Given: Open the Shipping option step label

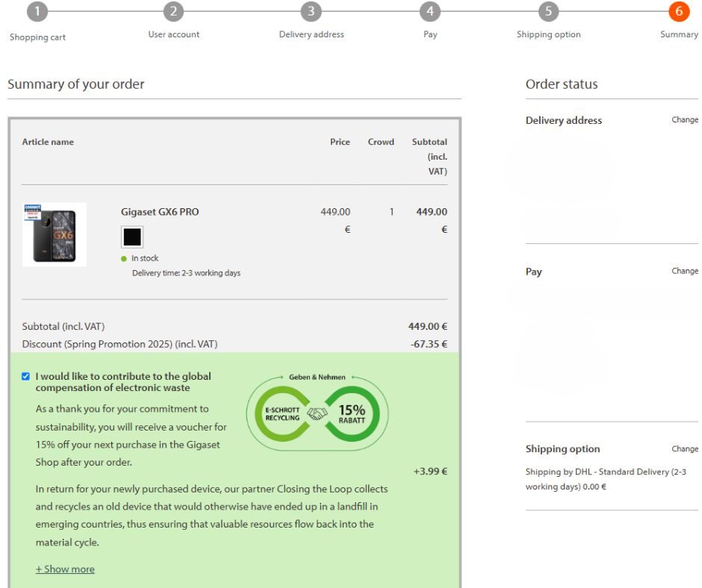Looking at the screenshot, I should pos(548,35).
